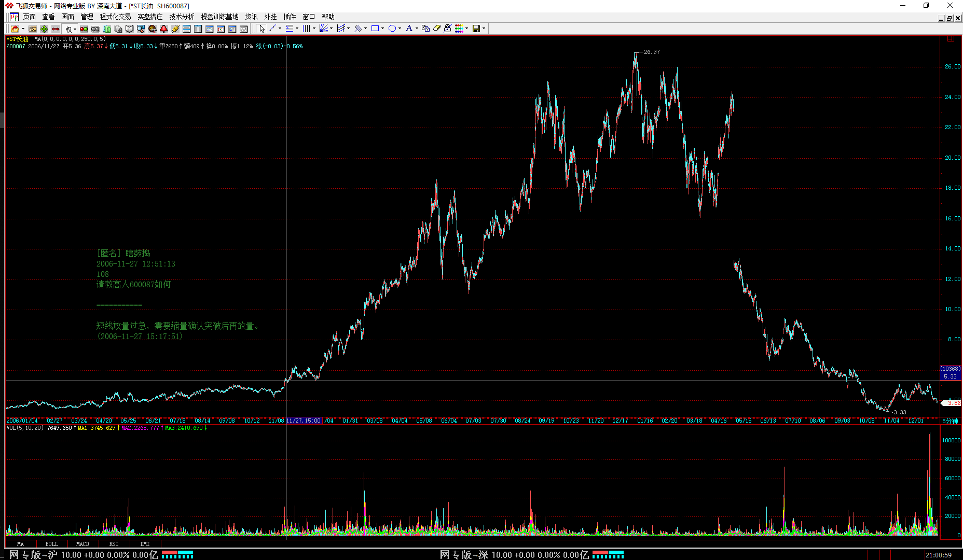Toggle the red-green lights icon
The height and width of the screenshot is (560, 963).
[x=84, y=29]
